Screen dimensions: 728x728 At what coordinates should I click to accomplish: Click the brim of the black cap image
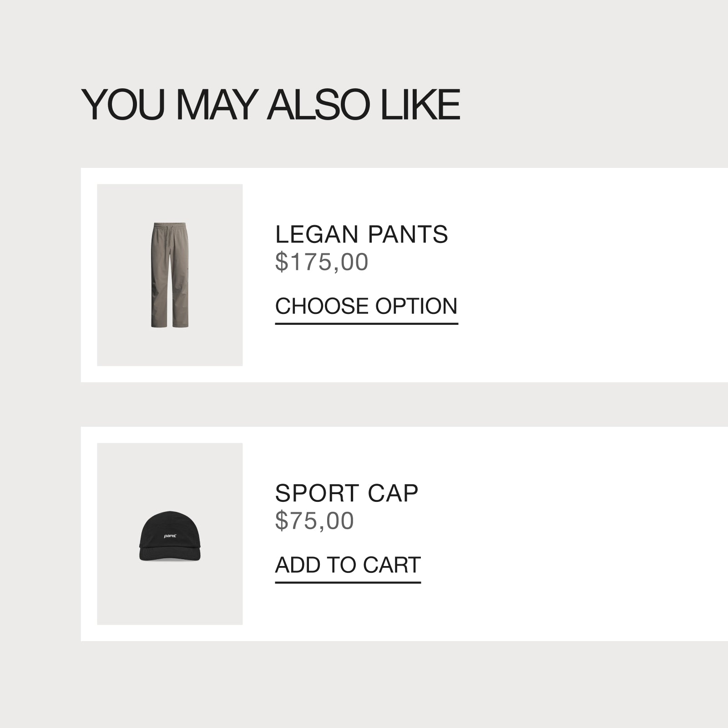coord(170,556)
